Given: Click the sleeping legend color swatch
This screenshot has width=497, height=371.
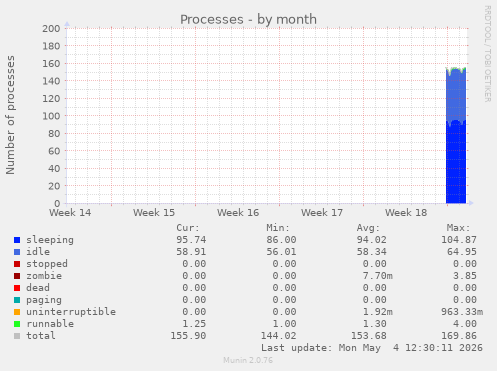Looking at the screenshot, I should pyautogui.click(x=17, y=240).
